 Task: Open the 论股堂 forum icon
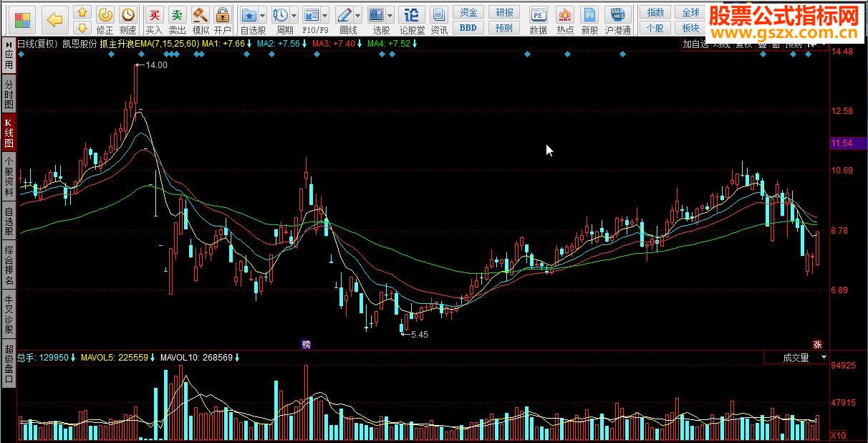[x=411, y=14]
